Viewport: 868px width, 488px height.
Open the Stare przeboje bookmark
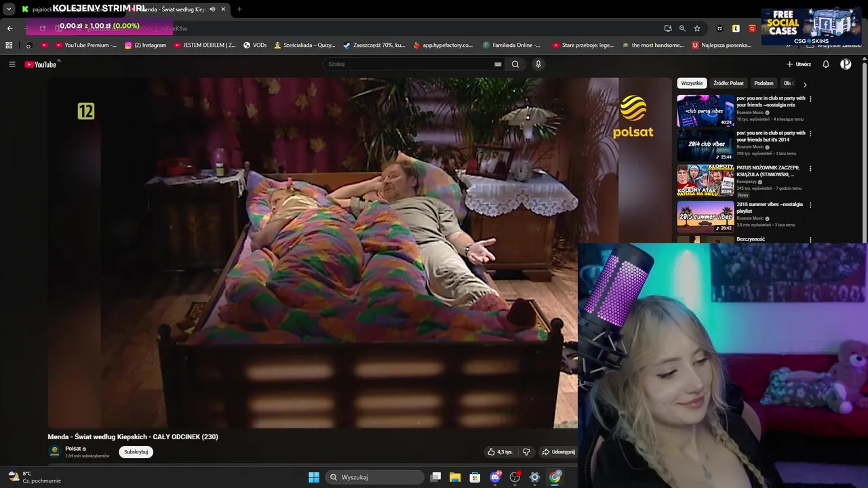[583, 45]
